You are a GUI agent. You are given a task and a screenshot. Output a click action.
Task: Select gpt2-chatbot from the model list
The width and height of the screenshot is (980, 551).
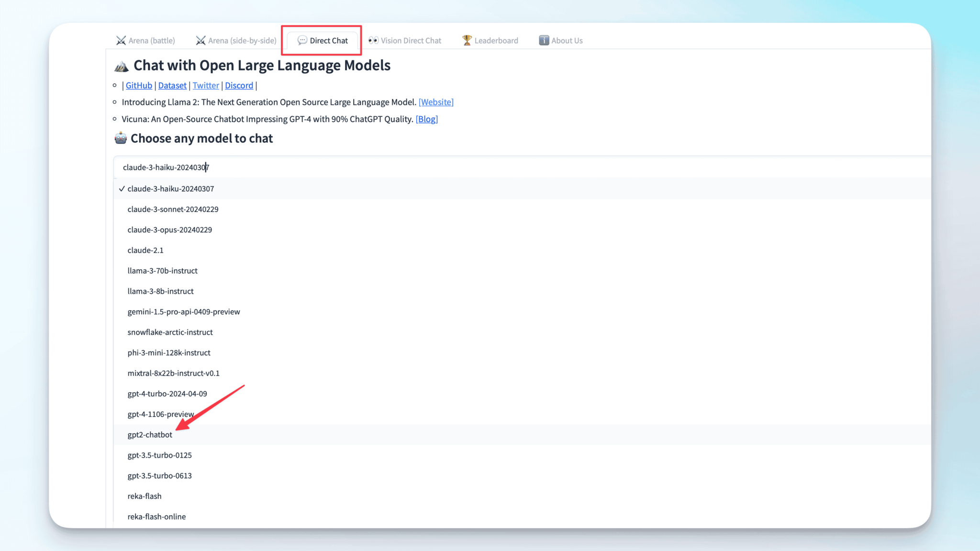pos(150,435)
